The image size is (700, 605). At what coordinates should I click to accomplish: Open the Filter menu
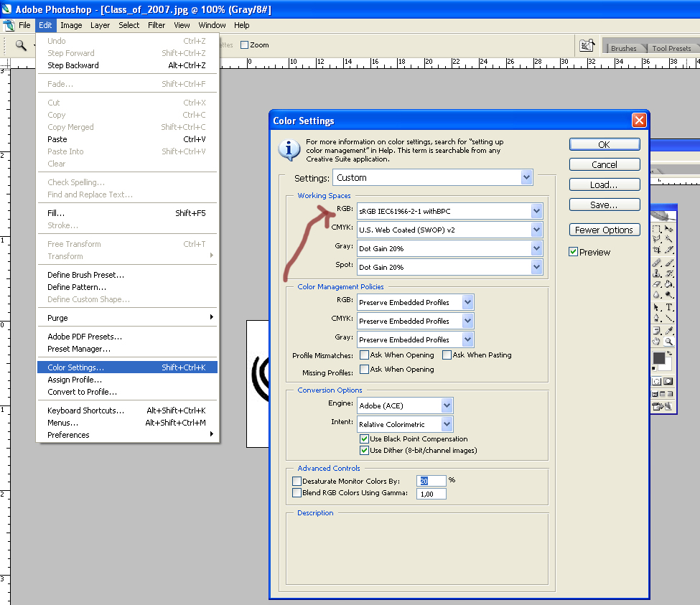click(x=157, y=25)
